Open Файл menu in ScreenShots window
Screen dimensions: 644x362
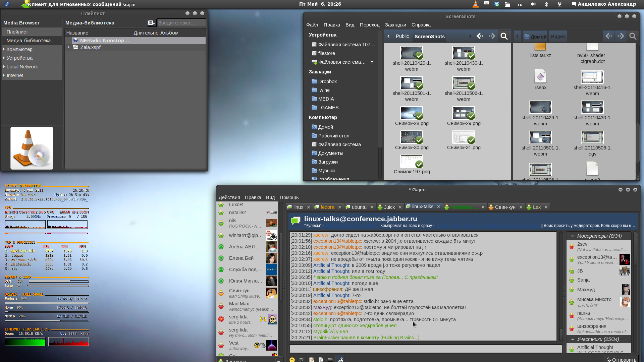coord(312,25)
